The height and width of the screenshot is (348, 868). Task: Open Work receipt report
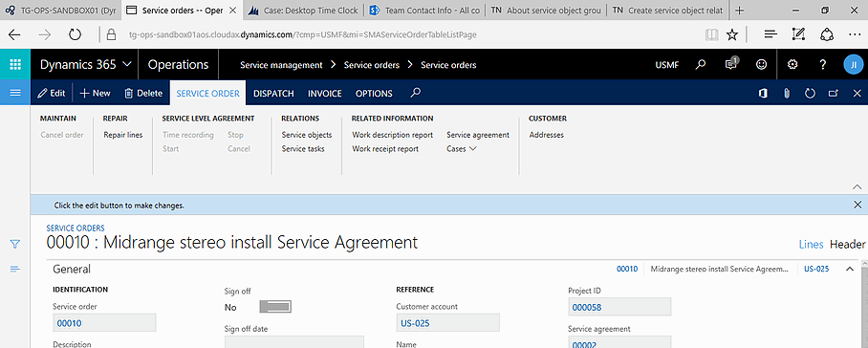click(385, 149)
